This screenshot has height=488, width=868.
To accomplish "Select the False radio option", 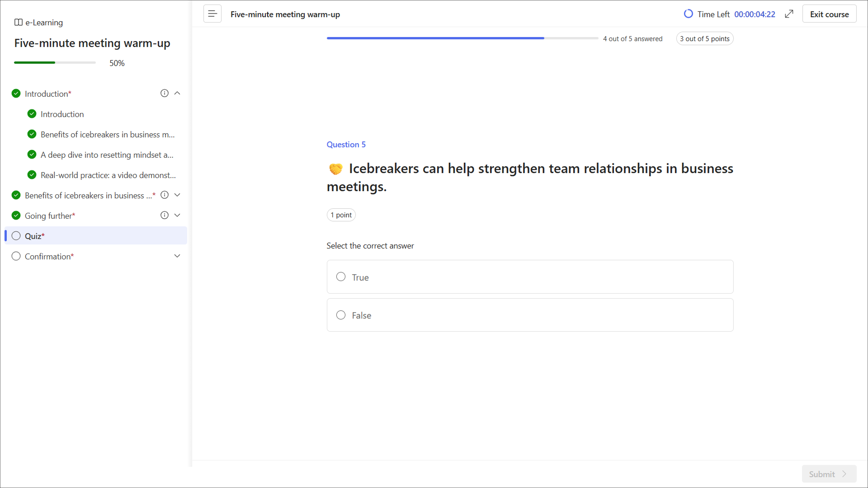I will pyautogui.click(x=341, y=315).
